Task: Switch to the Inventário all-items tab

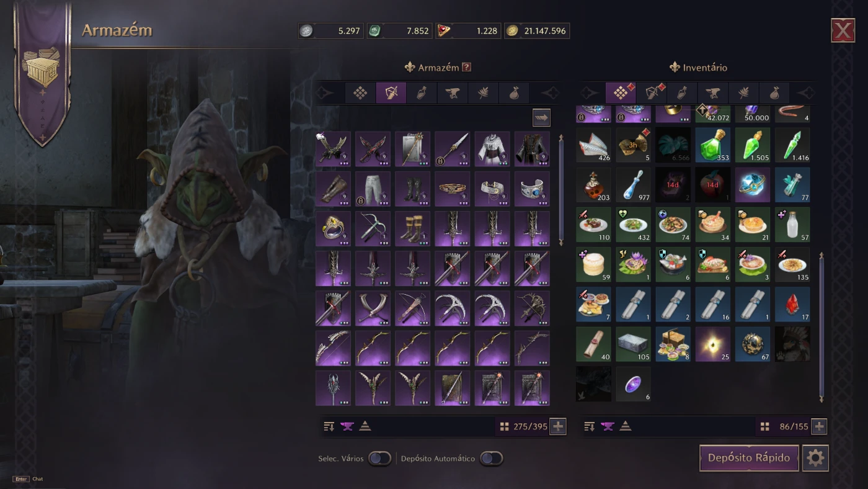Action: pos(620,93)
